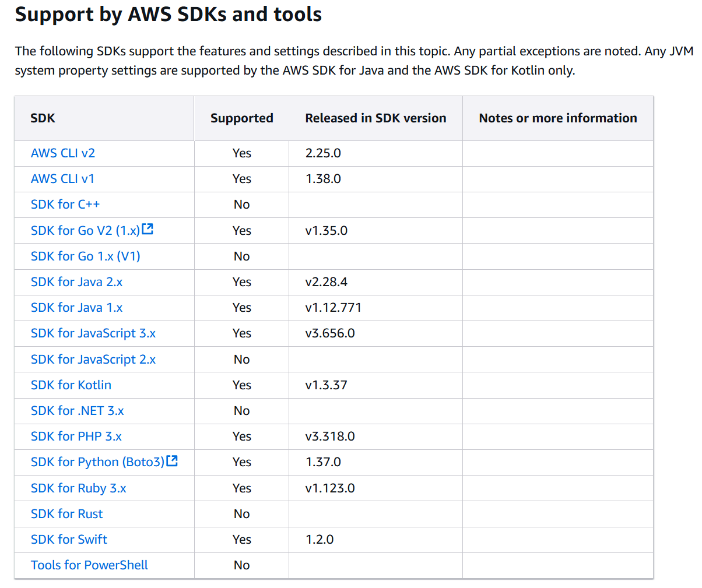
Task: Click 'Yes' in the SDK for Kotlin row
Action: click(x=241, y=385)
